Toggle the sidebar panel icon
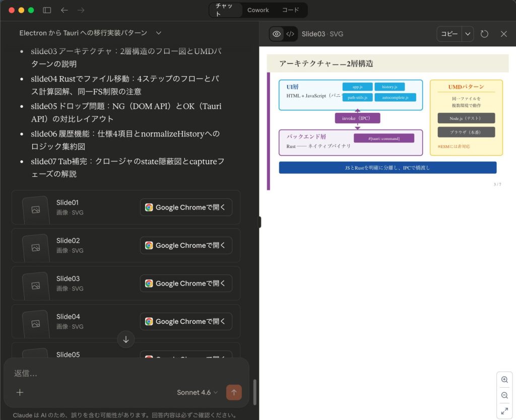Screen dimensions: 516x420 (47, 10)
